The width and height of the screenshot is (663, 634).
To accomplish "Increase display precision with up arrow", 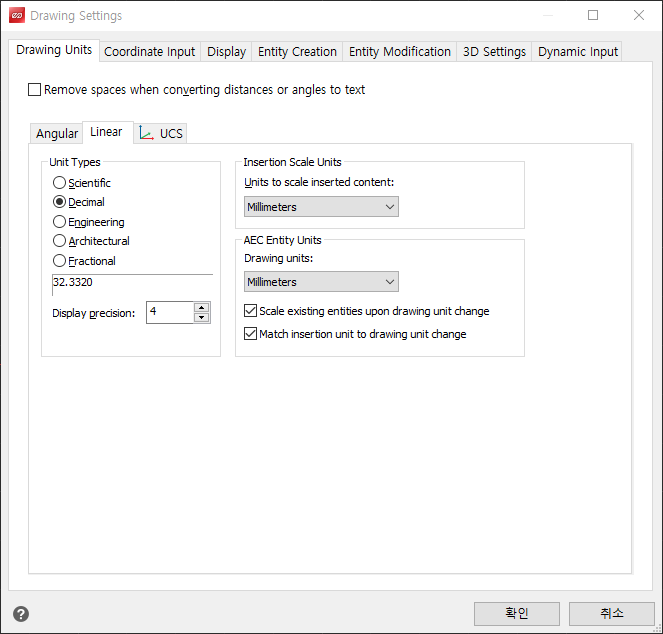I will point(202,307).
